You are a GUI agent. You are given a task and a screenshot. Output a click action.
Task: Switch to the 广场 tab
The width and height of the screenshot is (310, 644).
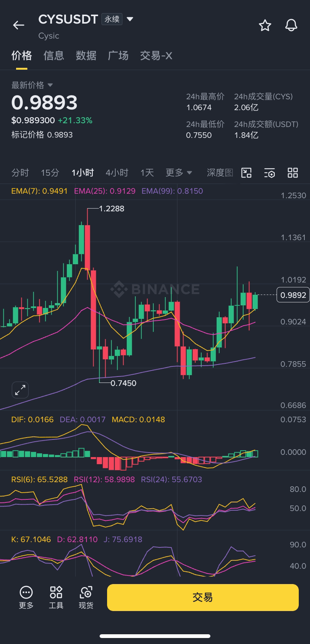point(118,56)
